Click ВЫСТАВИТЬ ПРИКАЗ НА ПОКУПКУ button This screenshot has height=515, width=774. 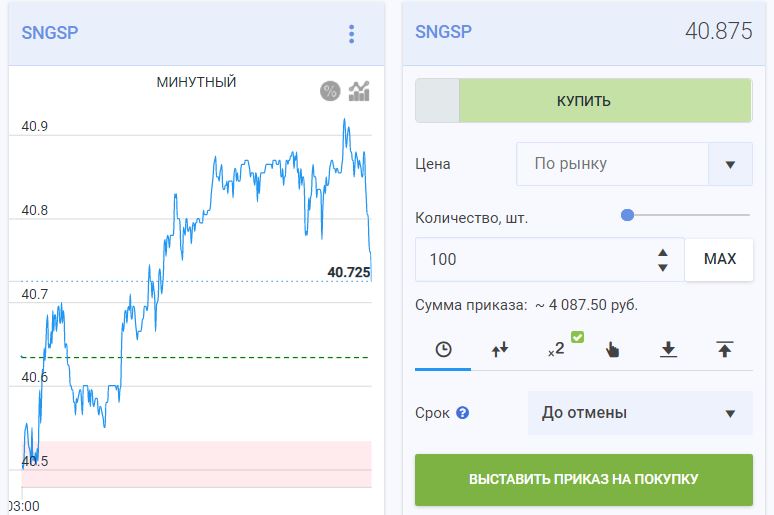[x=583, y=479]
